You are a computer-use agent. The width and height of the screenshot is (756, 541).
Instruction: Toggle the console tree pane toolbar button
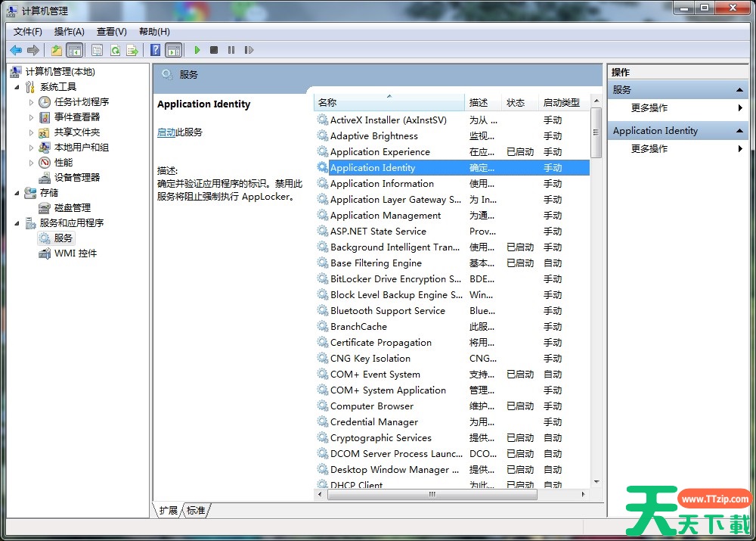pos(74,50)
